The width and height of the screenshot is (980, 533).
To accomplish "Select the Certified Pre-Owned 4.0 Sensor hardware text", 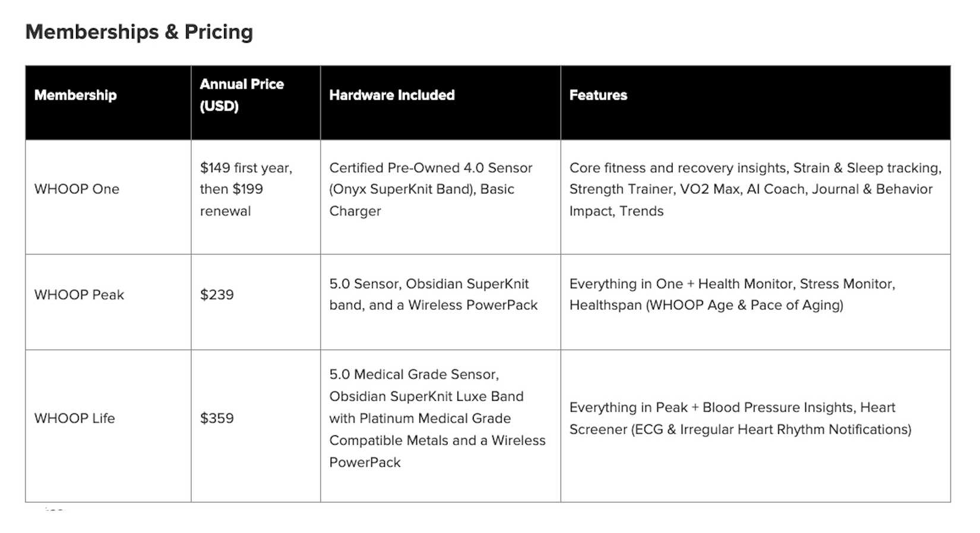I will coord(431,168).
